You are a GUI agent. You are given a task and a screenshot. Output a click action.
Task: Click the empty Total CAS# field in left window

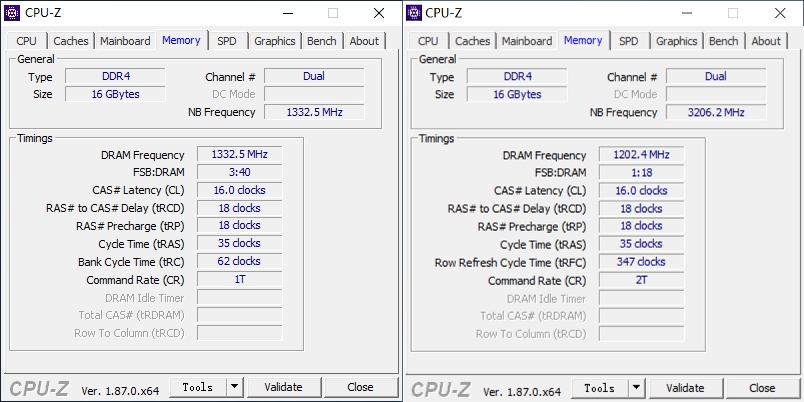pyautogui.click(x=239, y=315)
